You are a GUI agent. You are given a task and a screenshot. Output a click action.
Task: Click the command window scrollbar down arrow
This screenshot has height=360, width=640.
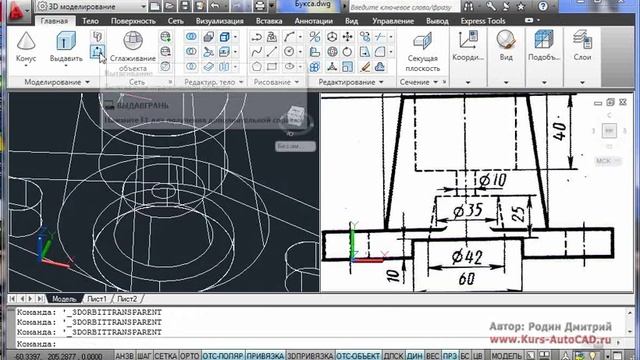(629, 332)
